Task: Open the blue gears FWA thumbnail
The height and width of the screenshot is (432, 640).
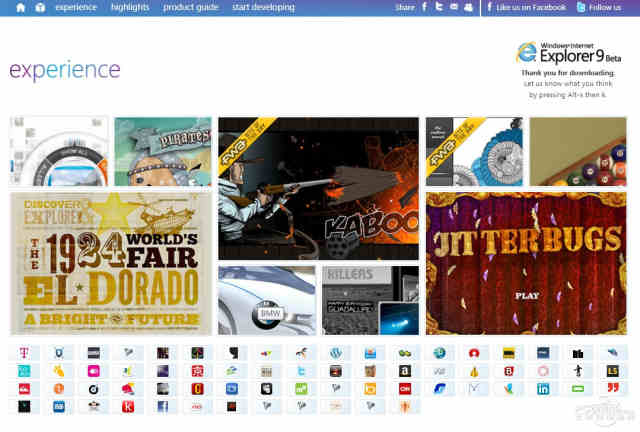Action: [x=474, y=151]
